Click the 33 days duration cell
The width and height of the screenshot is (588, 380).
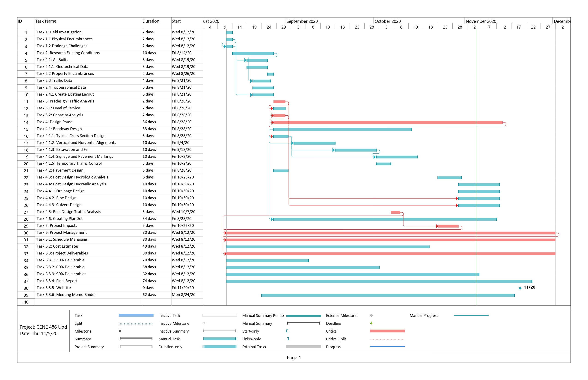click(x=149, y=129)
